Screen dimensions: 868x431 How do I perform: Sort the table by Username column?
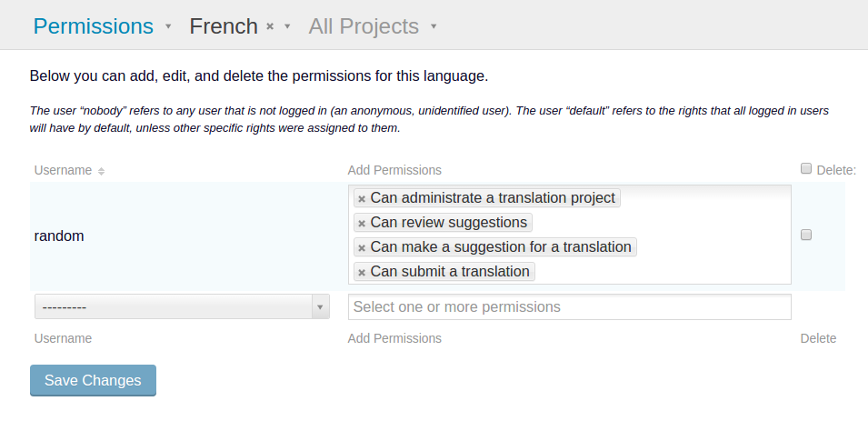tap(101, 171)
